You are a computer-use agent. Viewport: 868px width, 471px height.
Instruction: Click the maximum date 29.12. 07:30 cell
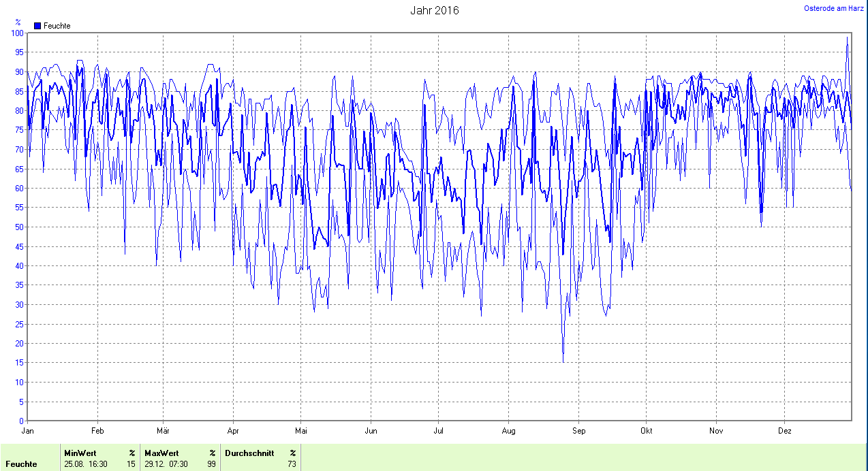(166, 464)
